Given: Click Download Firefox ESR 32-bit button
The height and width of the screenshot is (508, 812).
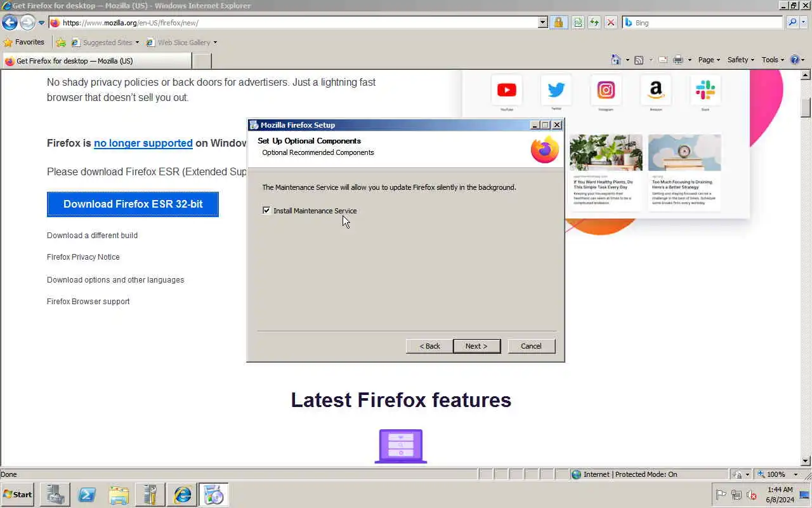Looking at the screenshot, I should click(x=133, y=204).
